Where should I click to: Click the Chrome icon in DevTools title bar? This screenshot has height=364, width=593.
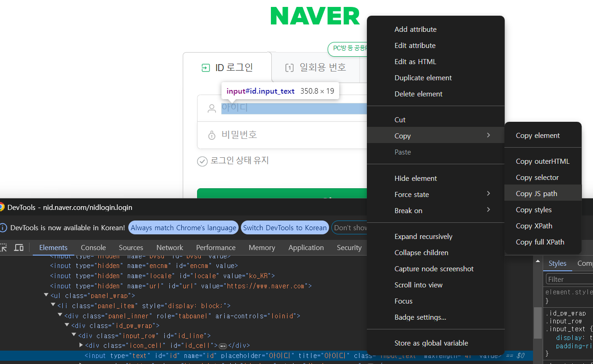pos(2,207)
